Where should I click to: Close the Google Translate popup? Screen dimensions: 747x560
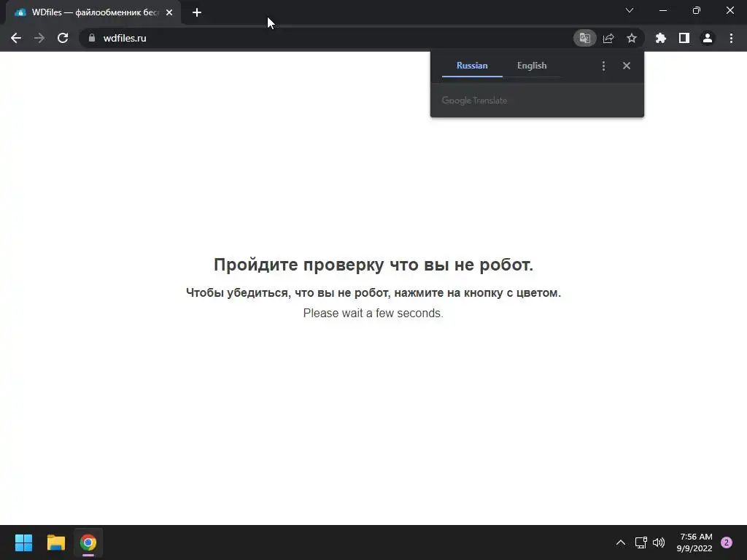click(x=627, y=66)
